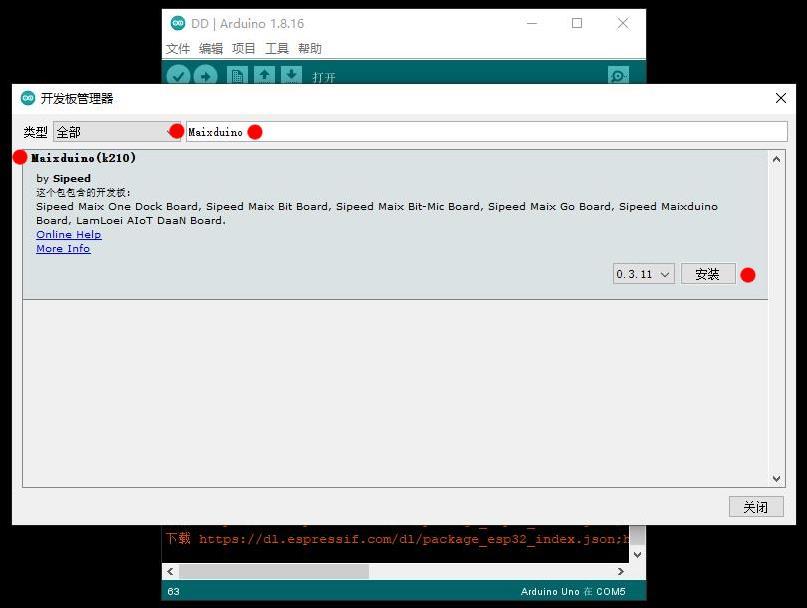The image size is (807, 608).
Task: Open the More Info link
Action: [x=63, y=249]
